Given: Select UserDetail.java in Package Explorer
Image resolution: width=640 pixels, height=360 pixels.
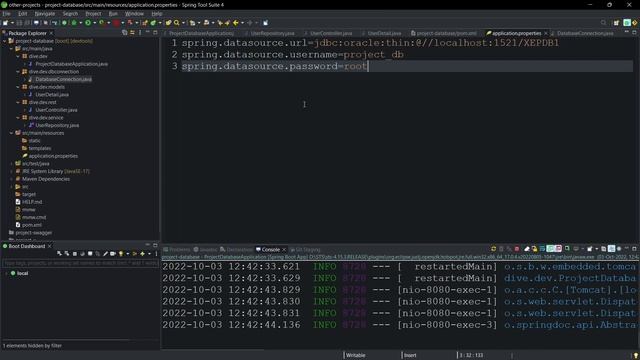Looking at the screenshot, I should 52,95.
